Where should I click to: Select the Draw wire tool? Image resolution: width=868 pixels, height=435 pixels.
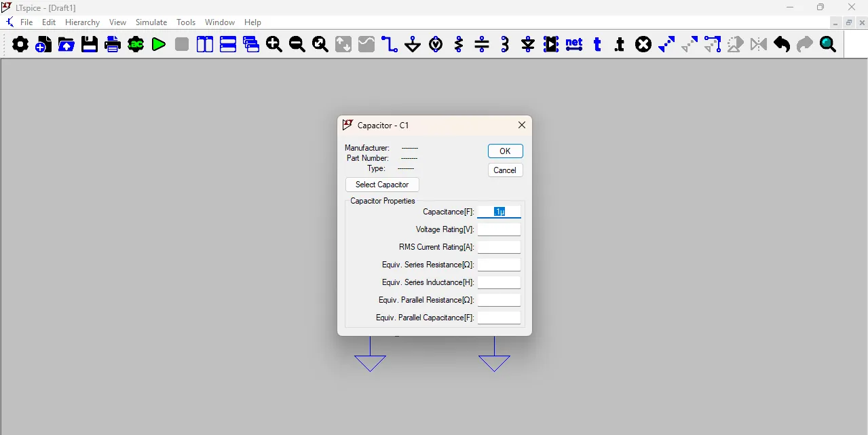click(390, 45)
